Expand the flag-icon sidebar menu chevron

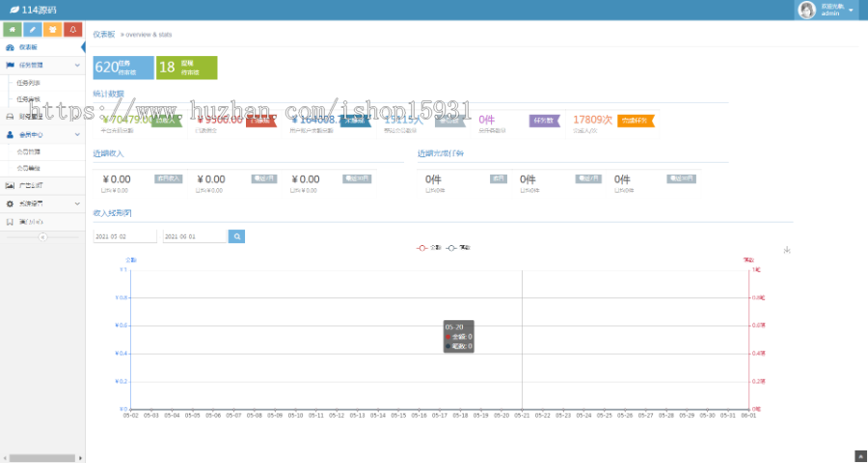77,66
